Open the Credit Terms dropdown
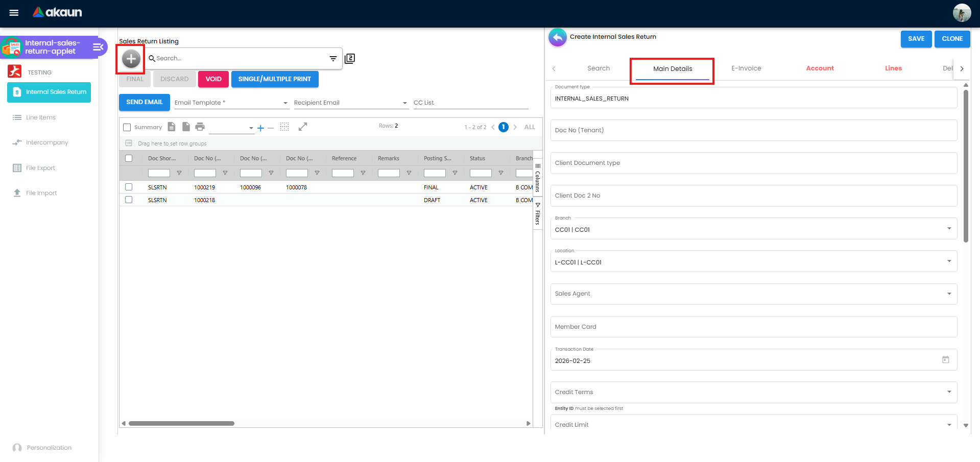This screenshot has width=980, height=462. tap(950, 392)
